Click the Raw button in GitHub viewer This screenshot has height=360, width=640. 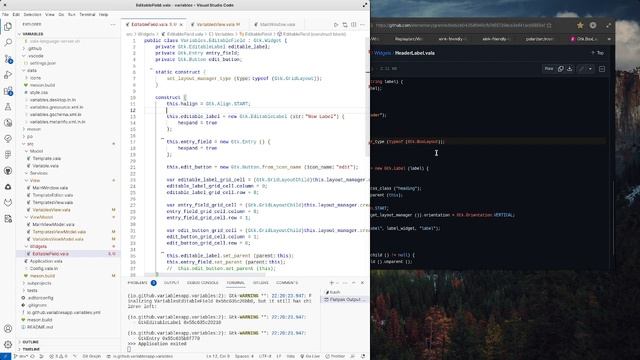click(549, 69)
